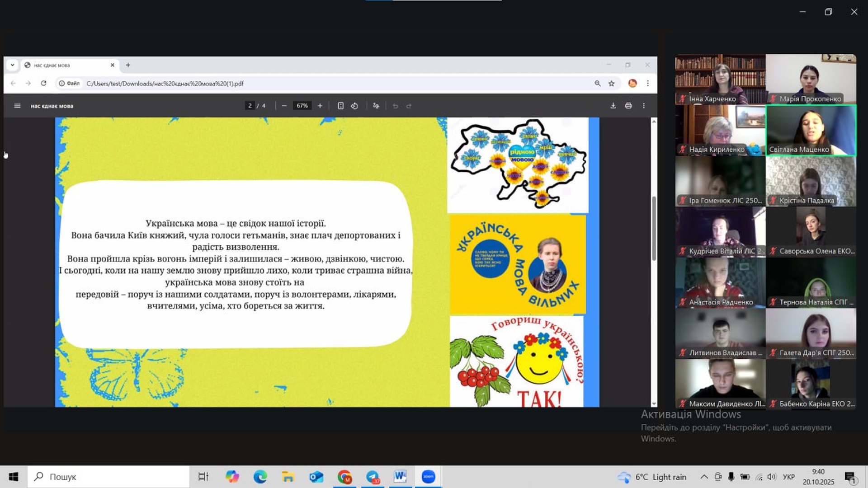This screenshot has width=868, height=488.
Task: Select Світлана Маценко video thumbnail
Action: pos(811,130)
